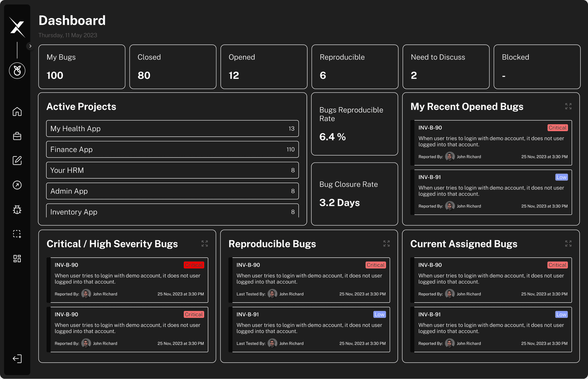
Task: Open the bug icon in sidebar
Action: [17, 209]
